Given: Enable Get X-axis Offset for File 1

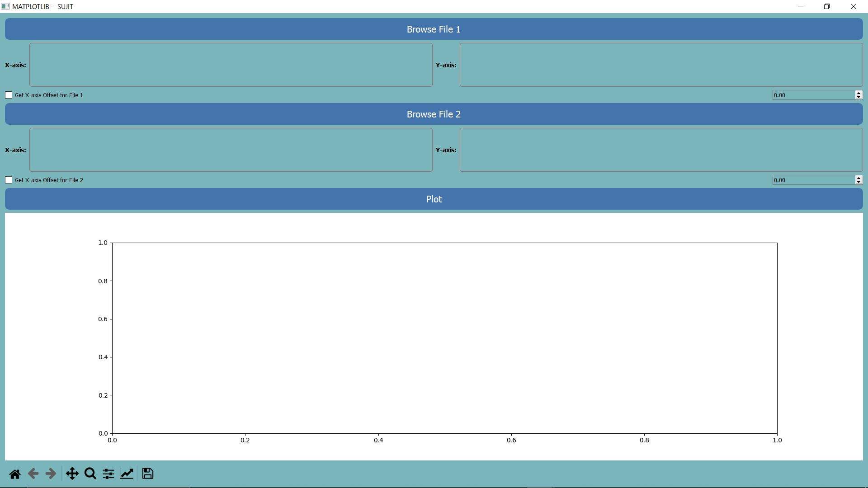Looking at the screenshot, I should [x=9, y=95].
